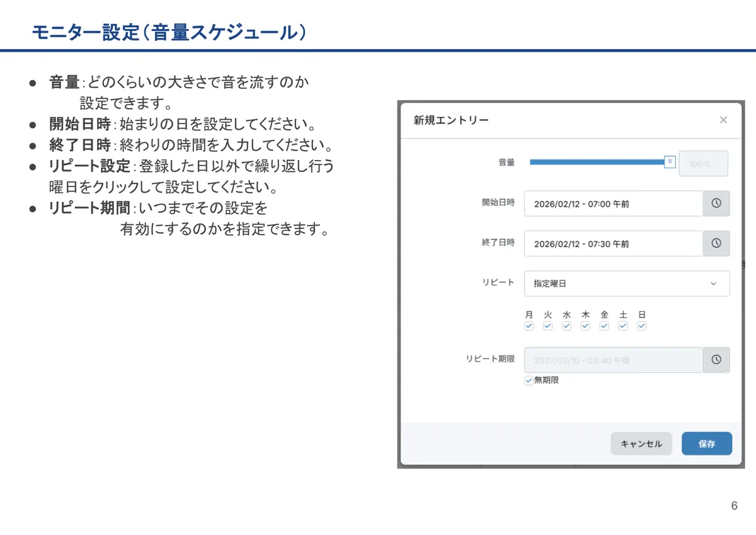Click the blue 音量 slider track

pyautogui.click(x=597, y=162)
